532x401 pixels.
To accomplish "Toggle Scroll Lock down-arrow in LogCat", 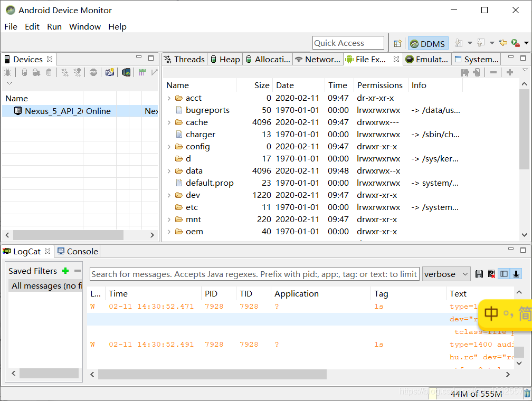I will click(x=516, y=274).
